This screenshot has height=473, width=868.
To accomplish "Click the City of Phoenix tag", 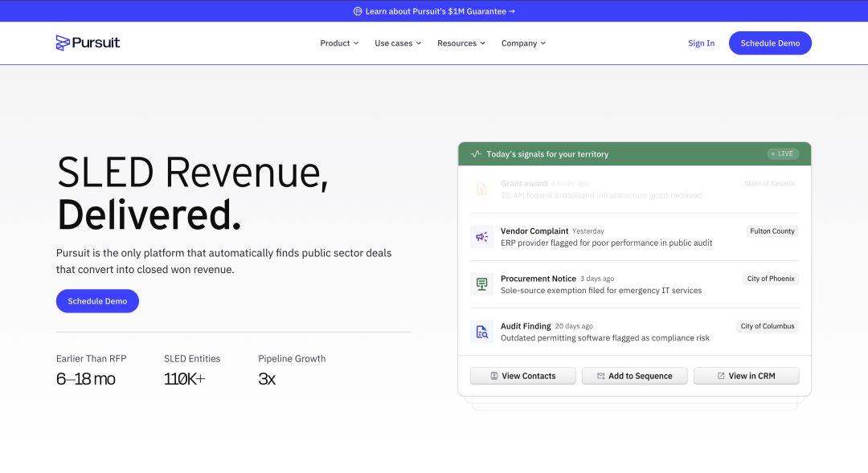I will click(771, 279).
